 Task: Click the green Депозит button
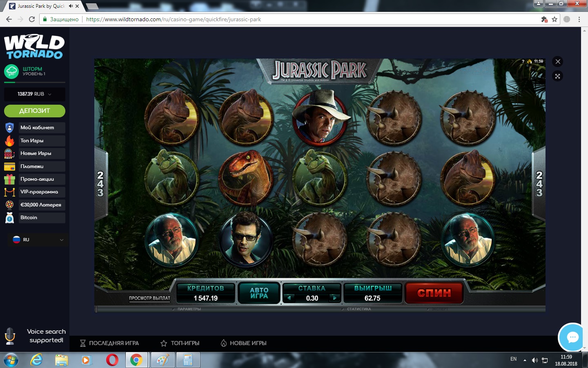[35, 111]
